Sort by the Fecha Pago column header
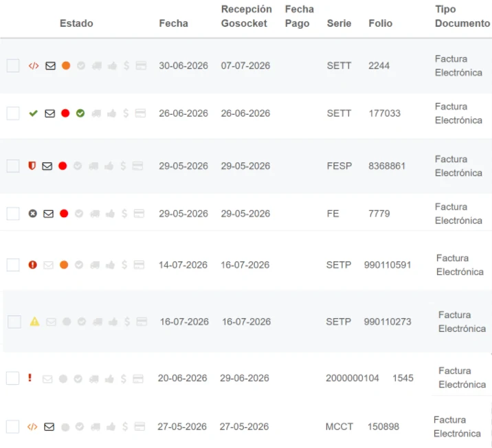The width and height of the screenshot is (492, 448). [x=300, y=16]
